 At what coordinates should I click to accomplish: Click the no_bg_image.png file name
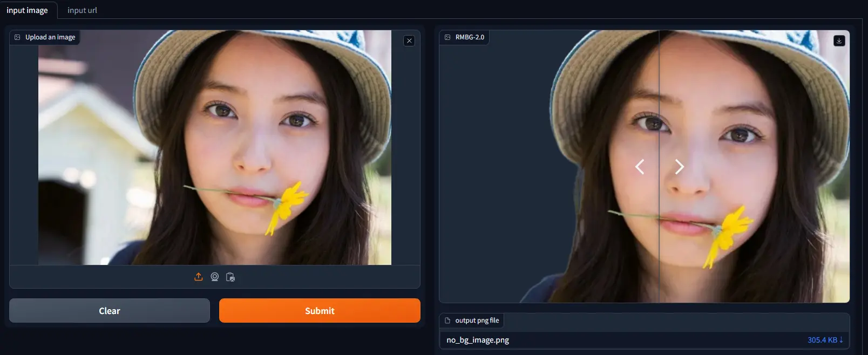tap(478, 340)
